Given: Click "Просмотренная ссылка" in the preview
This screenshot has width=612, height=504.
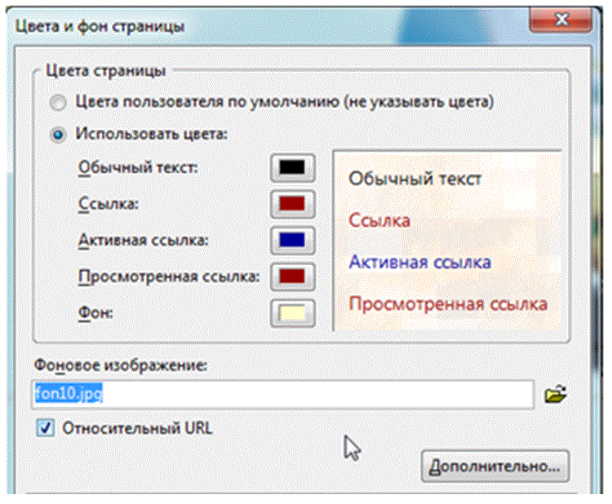Looking at the screenshot, I should tap(448, 304).
